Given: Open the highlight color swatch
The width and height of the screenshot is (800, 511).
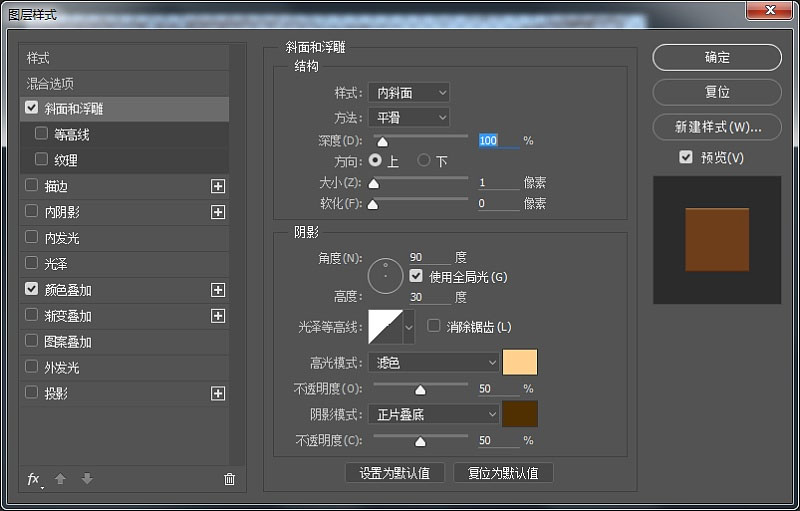Looking at the screenshot, I should (x=520, y=362).
